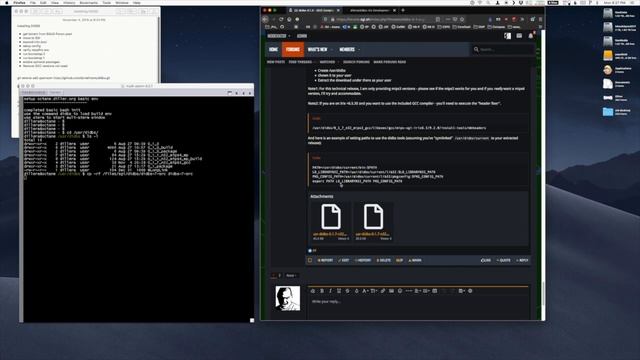Click the insert image icon in editor
This screenshot has width=640, height=360.
tap(391, 291)
